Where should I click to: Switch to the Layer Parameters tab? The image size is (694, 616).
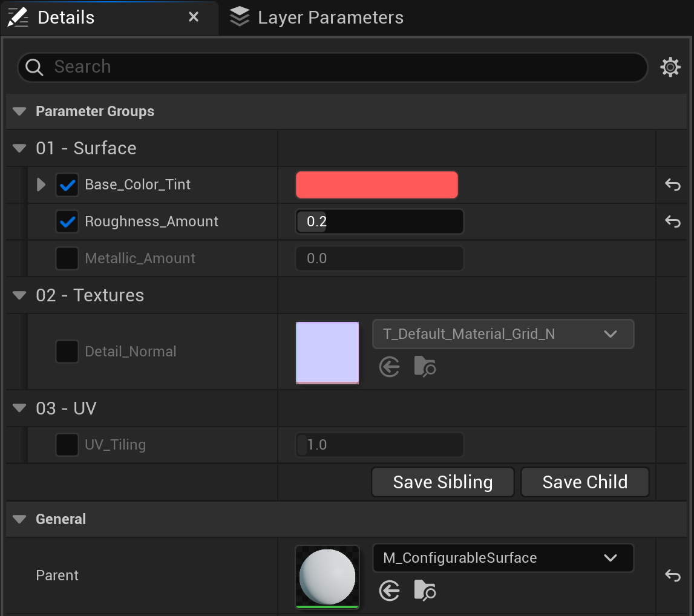pyautogui.click(x=316, y=18)
